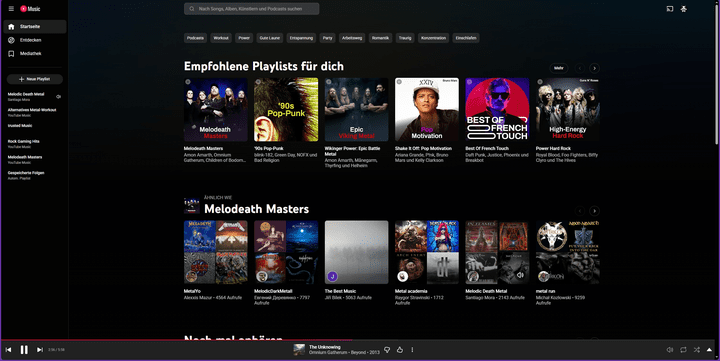This screenshot has height=361, width=720.
Task: Create a new playlist with Neue Playlist
Action: [35, 79]
